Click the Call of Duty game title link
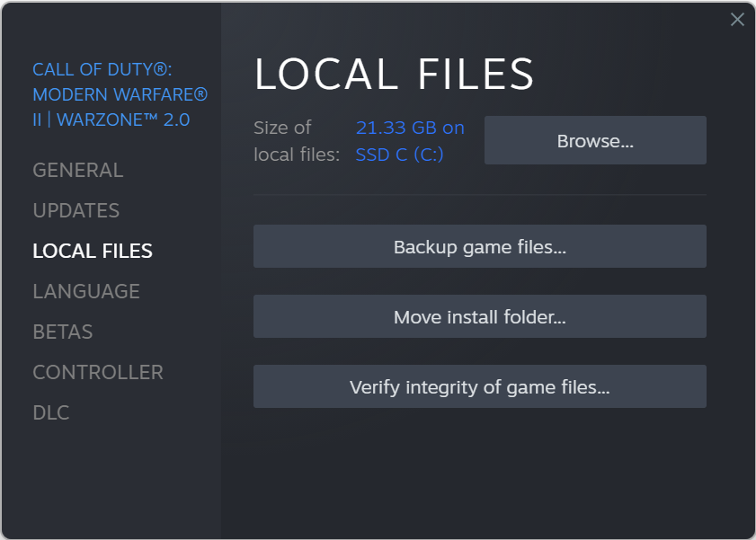The height and width of the screenshot is (540, 756). 120,94
